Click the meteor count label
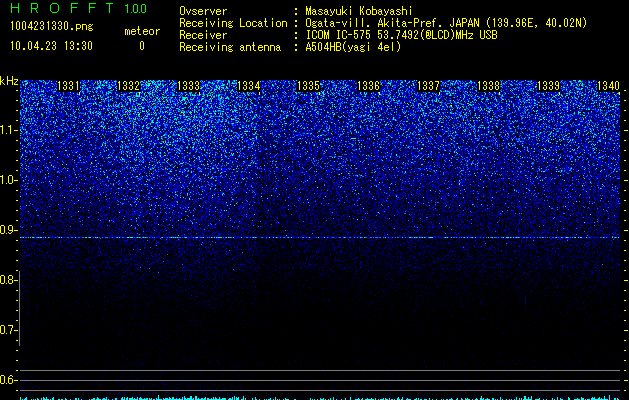The width and height of the screenshot is (629, 400). [142, 31]
